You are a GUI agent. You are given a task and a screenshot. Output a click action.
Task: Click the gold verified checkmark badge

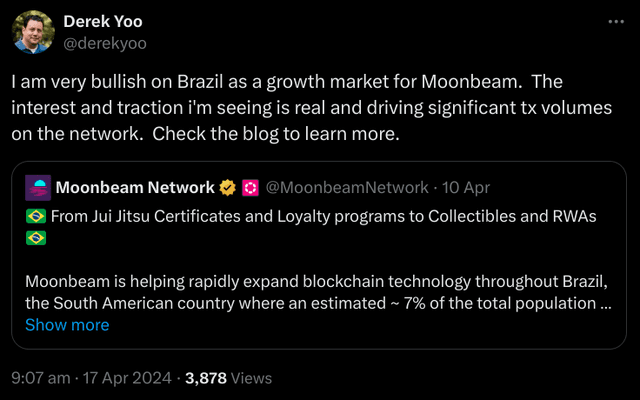(229, 187)
